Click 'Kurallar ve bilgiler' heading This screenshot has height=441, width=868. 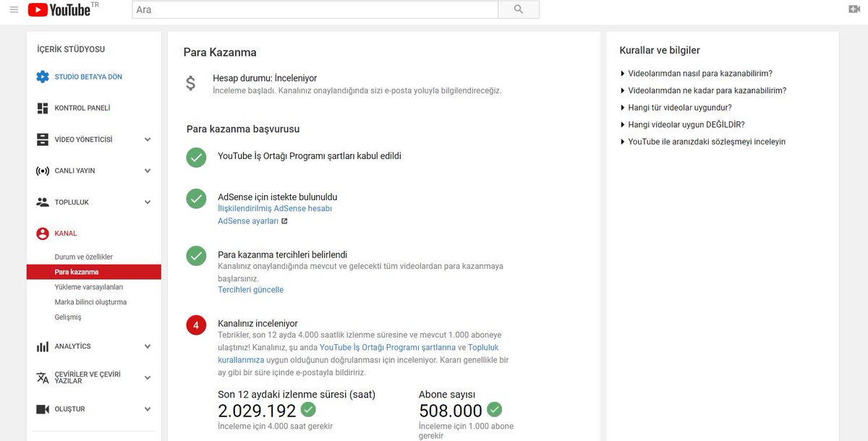(x=660, y=51)
